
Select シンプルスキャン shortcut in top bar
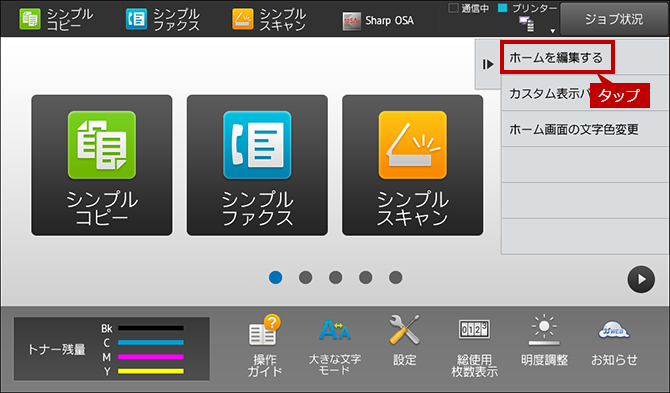coord(269,19)
